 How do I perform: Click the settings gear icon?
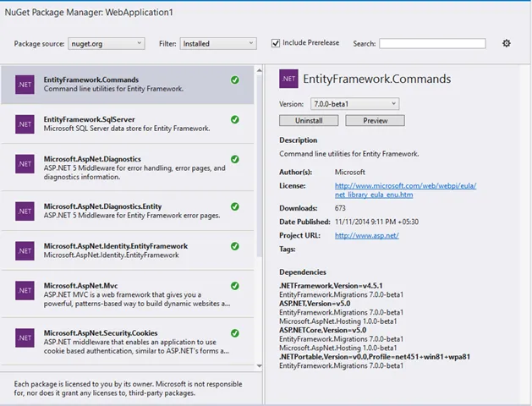pos(507,43)
